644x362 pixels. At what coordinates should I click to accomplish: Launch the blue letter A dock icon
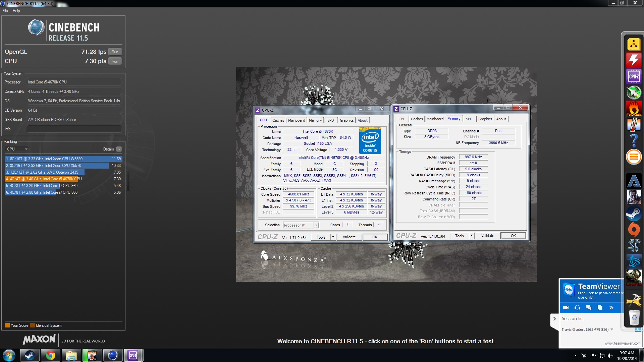pyautogui.click(x=634, y=181)
